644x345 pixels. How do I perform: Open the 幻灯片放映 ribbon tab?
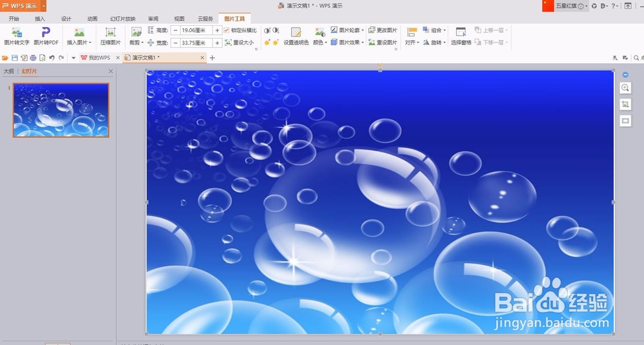(123, 19)
